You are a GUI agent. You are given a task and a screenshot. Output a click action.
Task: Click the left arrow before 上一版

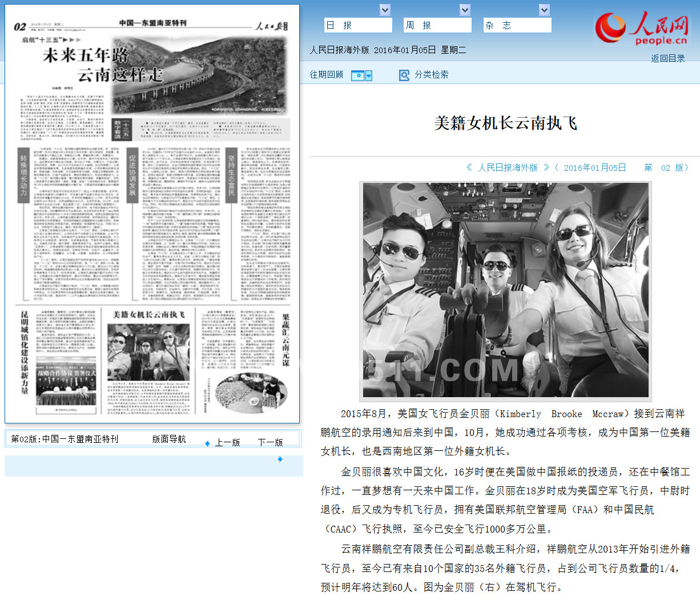(x=207, y=443)
